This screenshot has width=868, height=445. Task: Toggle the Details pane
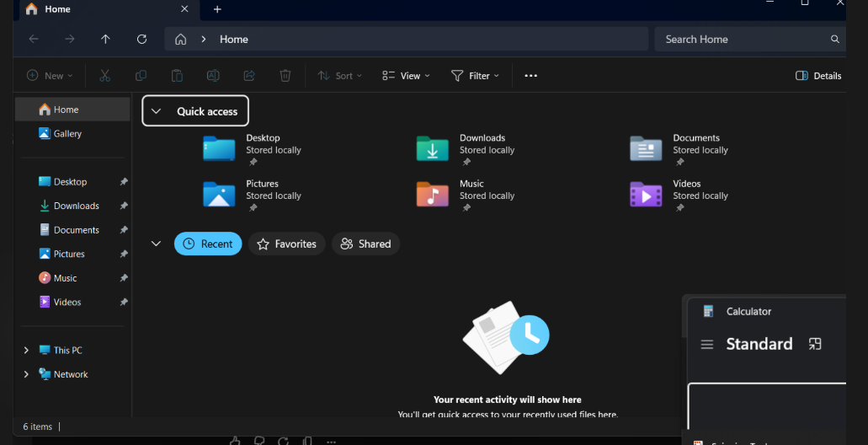pos(818,76)
